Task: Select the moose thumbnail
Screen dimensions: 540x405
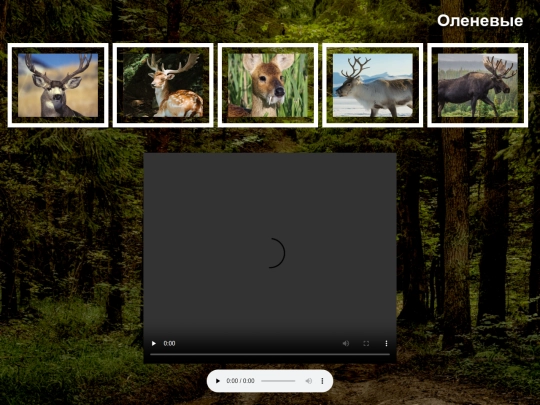Action: coord(477,85)
